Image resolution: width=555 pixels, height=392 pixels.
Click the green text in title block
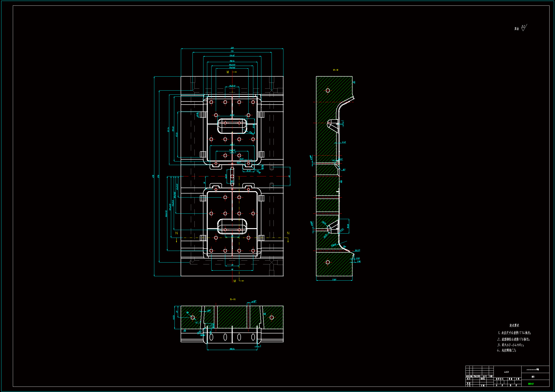coord(531,384)
